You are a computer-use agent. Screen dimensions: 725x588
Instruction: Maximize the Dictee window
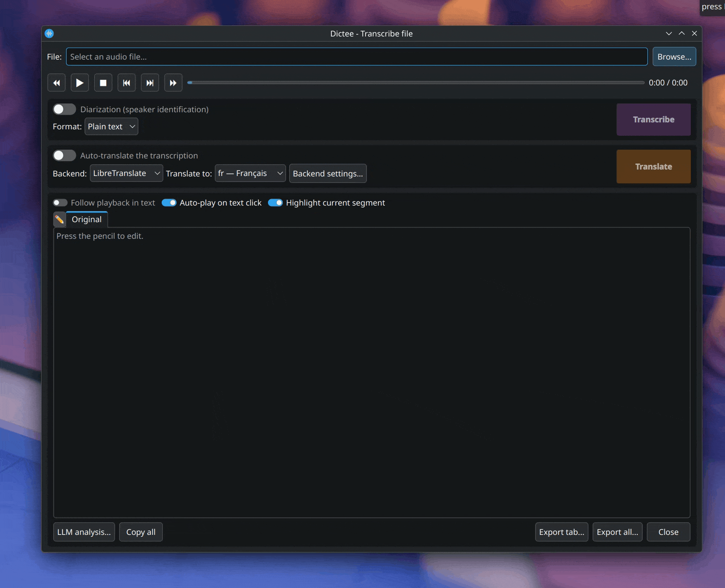coord(682,33)
